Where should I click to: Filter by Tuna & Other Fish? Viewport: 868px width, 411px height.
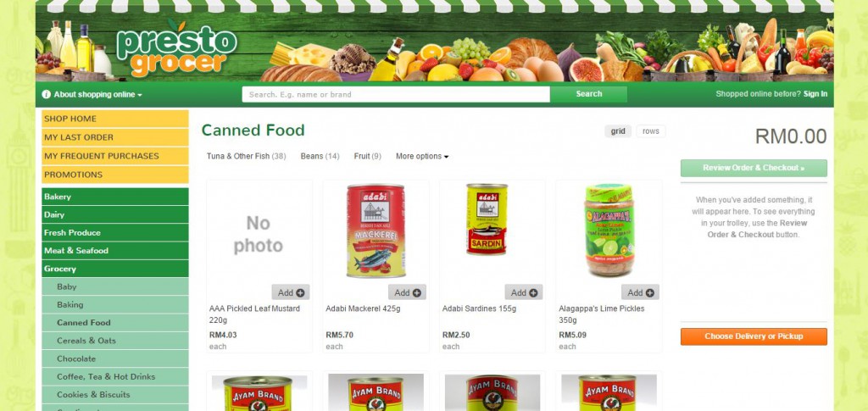247,157
